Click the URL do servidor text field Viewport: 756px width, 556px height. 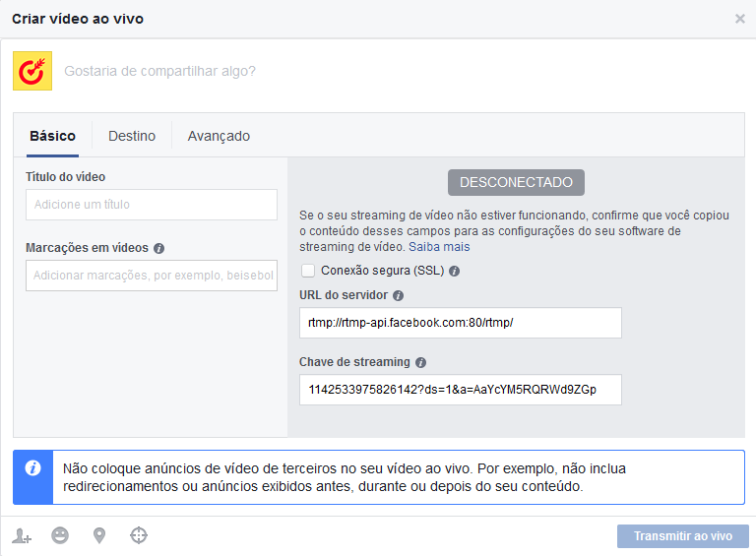460,323
